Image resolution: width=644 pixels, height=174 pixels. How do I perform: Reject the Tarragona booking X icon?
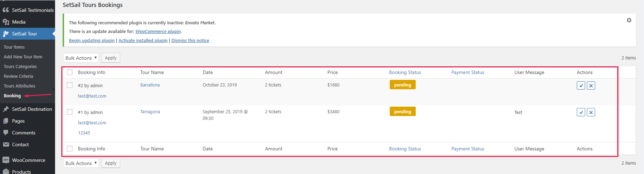[x=591, y=112]
